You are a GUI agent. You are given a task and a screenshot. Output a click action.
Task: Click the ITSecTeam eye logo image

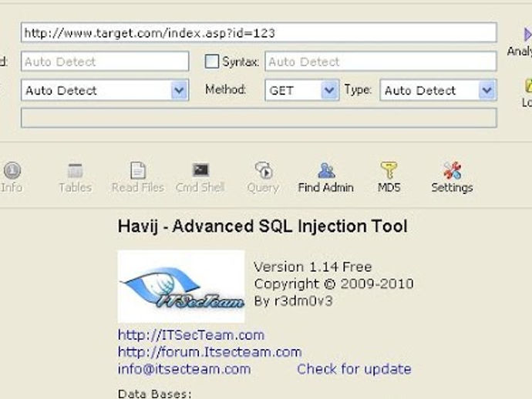[x=181, y=287]
